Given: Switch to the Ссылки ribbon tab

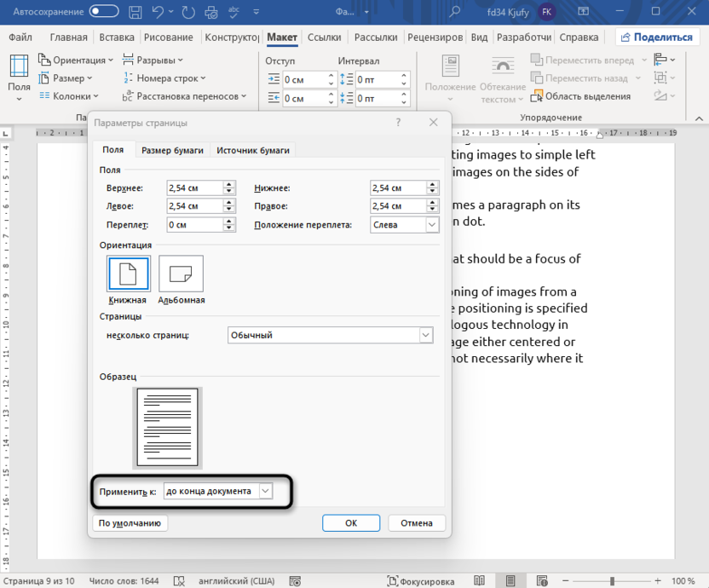Looking at the screenshot, I should (324, 37).
